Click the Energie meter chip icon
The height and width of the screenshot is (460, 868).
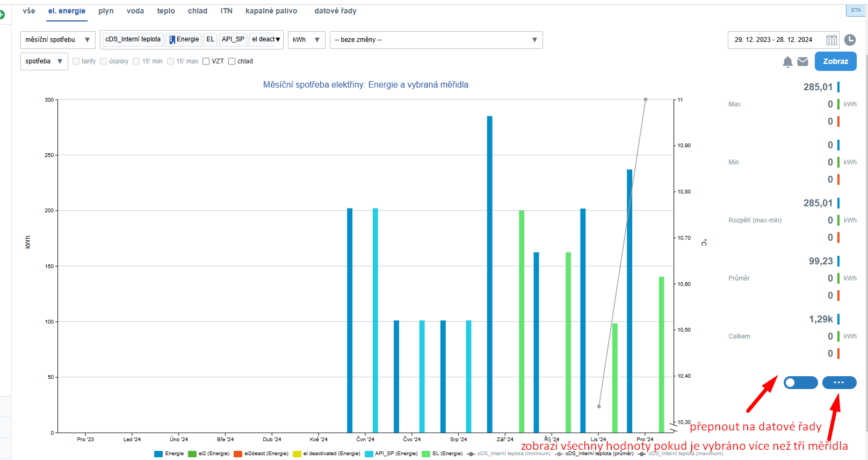pyautogui.click(x=172, y=40)
